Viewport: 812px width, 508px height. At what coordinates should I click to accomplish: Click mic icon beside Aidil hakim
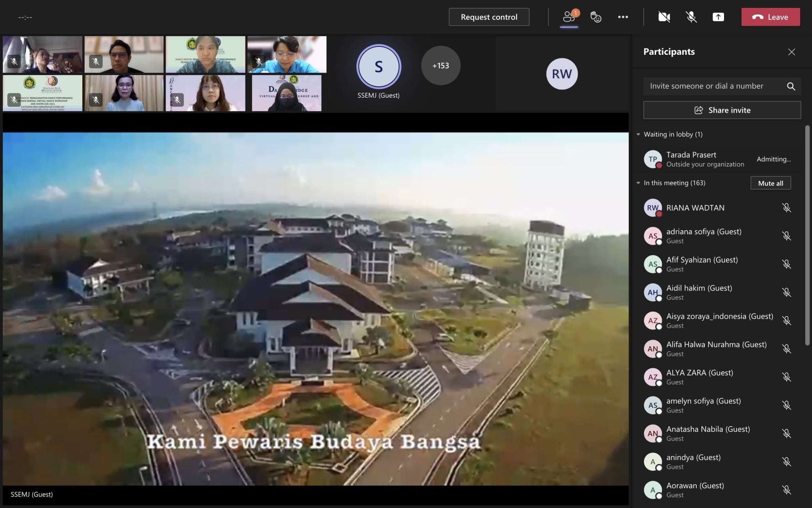786,292
